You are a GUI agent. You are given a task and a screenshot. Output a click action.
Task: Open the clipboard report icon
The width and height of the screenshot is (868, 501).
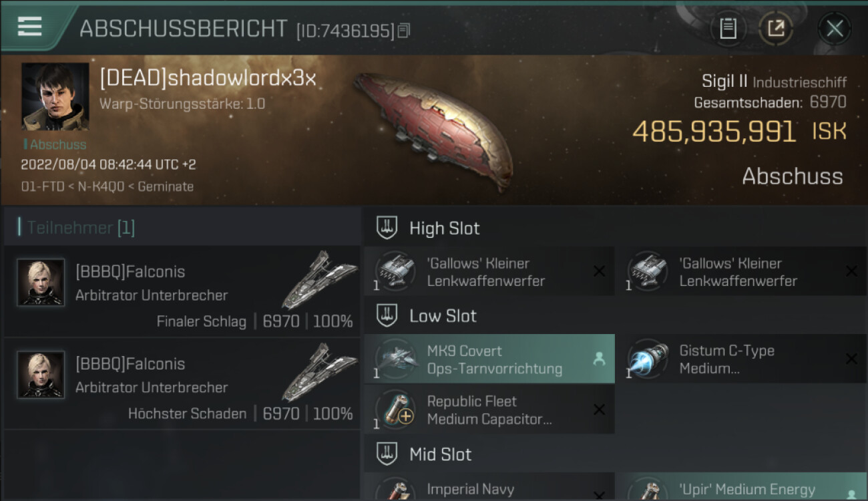coord(728,28)
